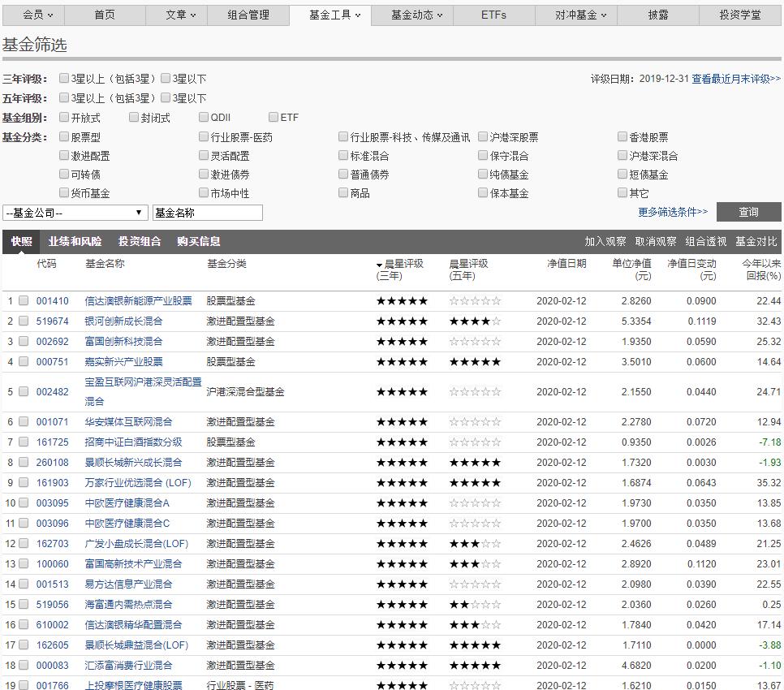Check 3星以上 for 三年评级
784x690 pixels.
point(64,78)
